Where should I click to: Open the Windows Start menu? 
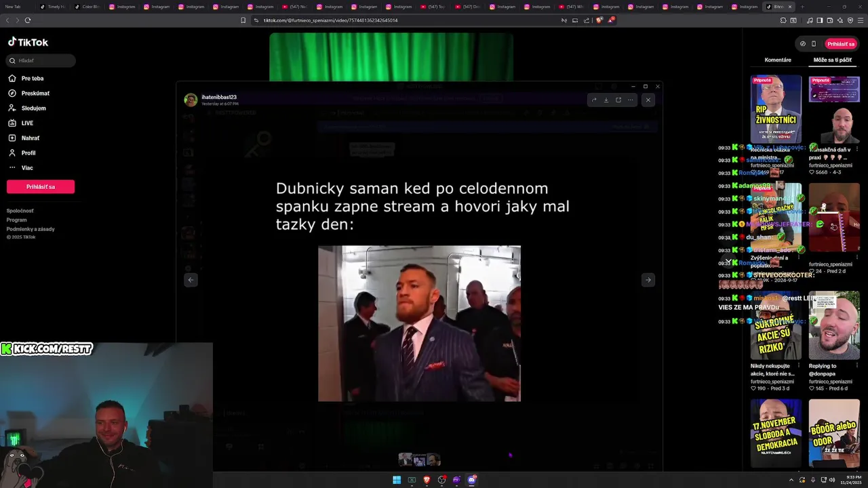(397, 480)
